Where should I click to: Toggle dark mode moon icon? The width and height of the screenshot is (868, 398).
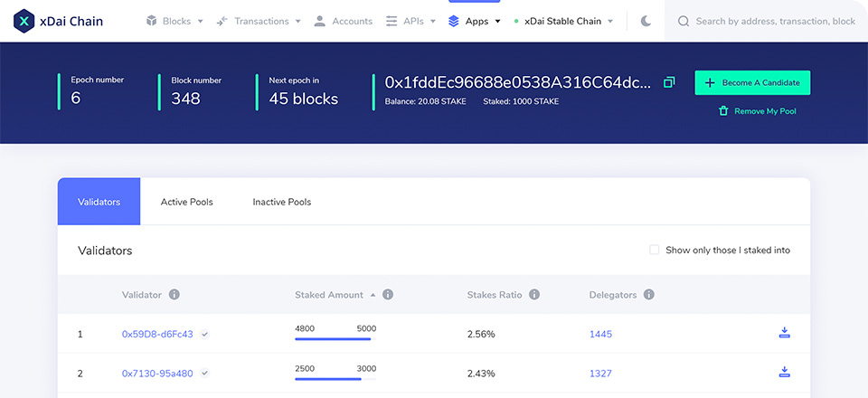646,21
